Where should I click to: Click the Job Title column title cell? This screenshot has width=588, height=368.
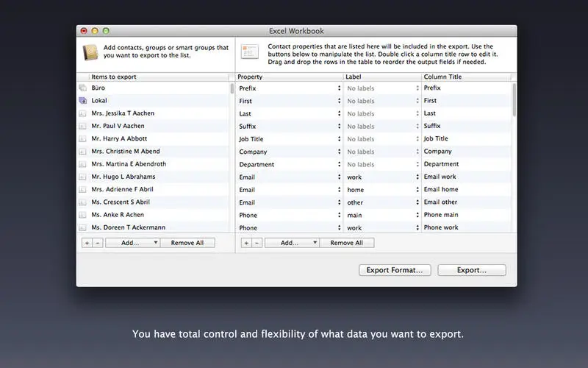[x=467, y=138]
